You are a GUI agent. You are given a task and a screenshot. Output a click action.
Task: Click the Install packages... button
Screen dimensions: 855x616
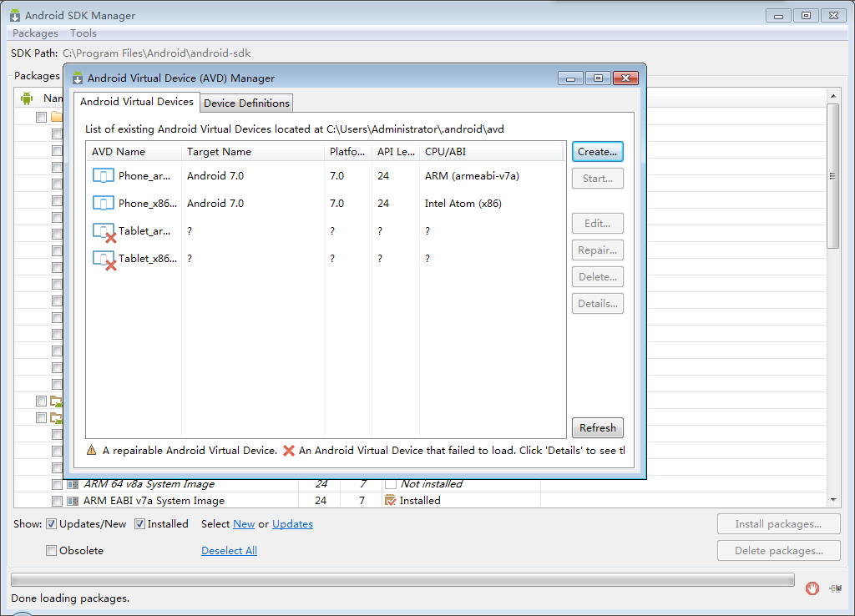click(x=779, y=524)
